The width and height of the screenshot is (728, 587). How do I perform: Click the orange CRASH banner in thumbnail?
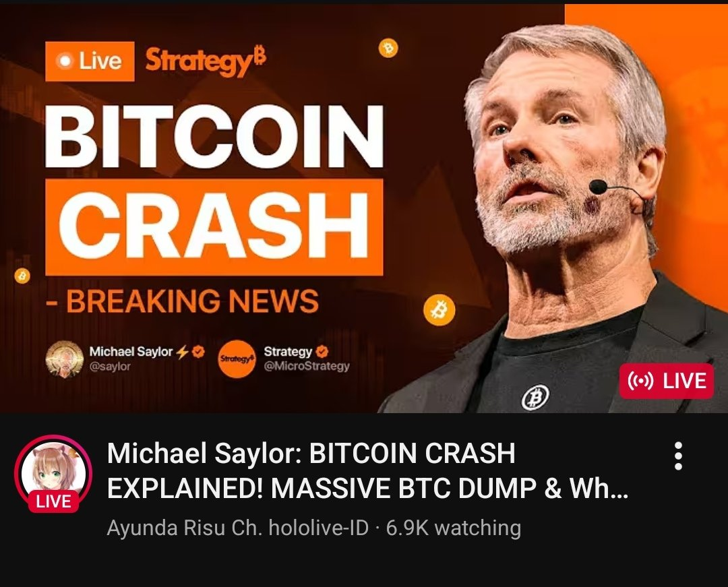pyautogui.click(x=214, y=227)
